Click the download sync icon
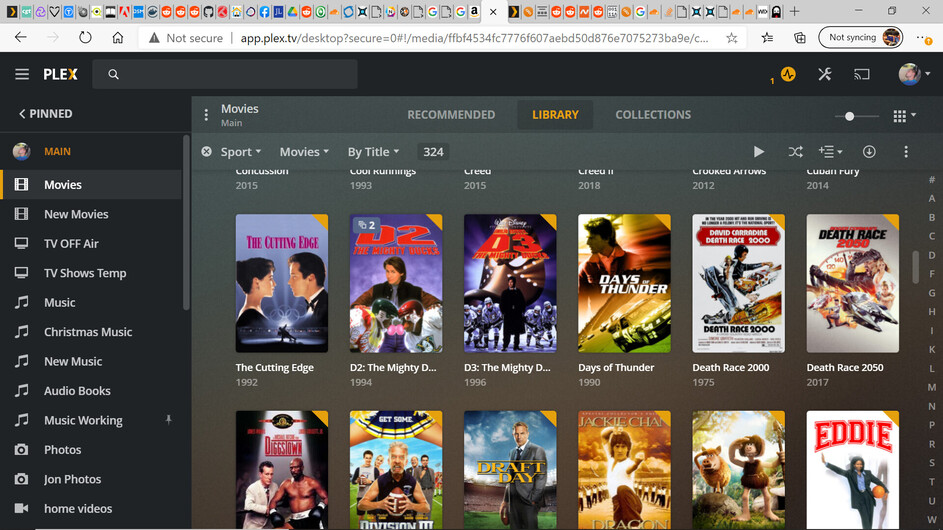 (x=869, y=152)
